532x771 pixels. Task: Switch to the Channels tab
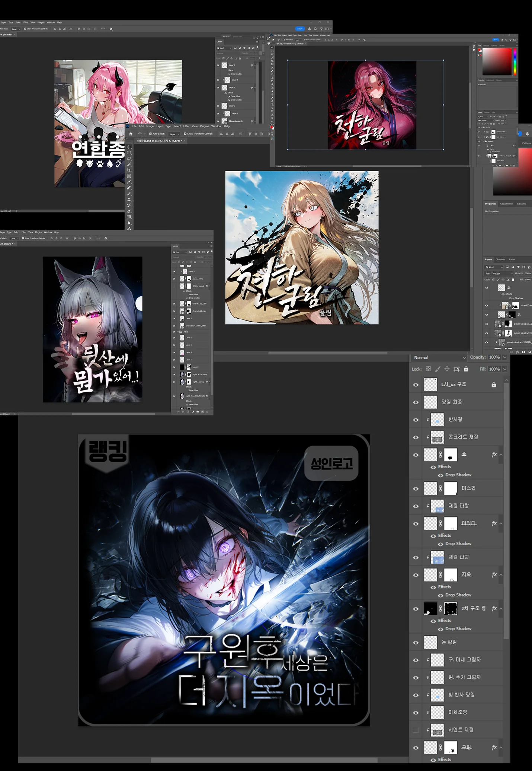500,259
